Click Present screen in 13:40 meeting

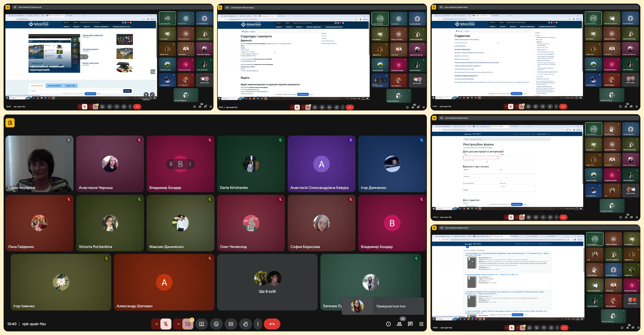201,324
